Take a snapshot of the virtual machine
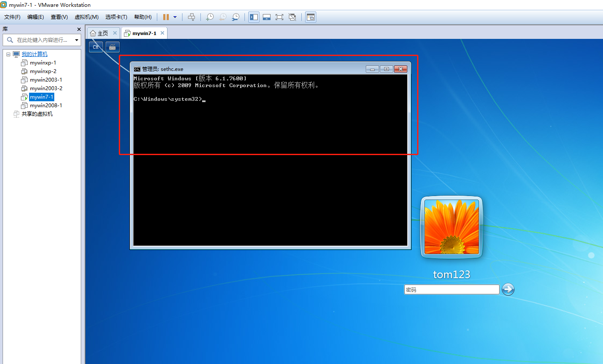The image size is (603, 364). pyautogui.click(x=210, y=17)
